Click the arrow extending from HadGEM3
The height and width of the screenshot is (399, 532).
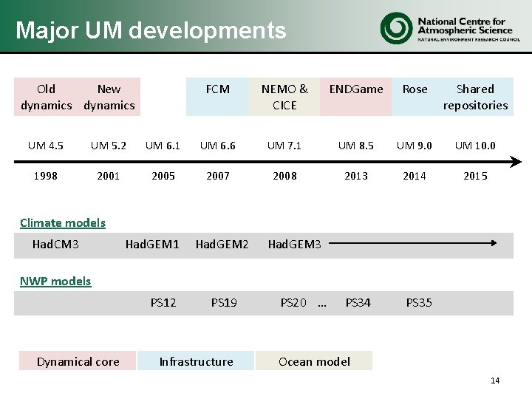[412, 243]
